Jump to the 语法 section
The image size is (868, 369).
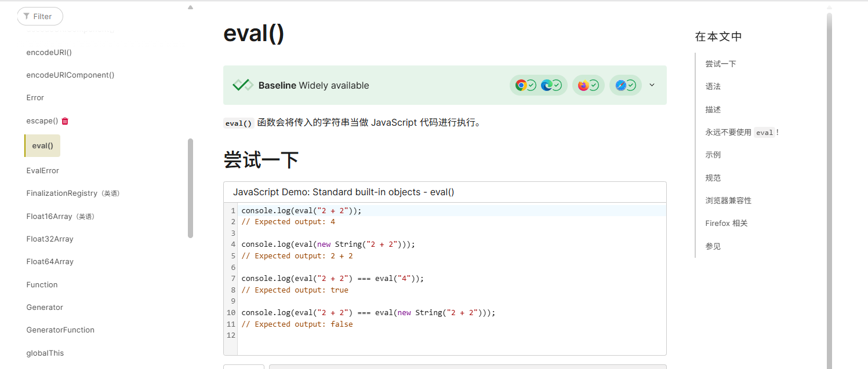[x=713, y=86]
